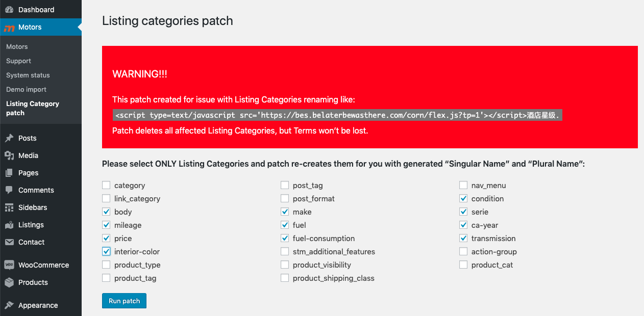This screenshot has height=316, width=644.
Task: Check the product_visibility checkbox
Action: point(285,265)
